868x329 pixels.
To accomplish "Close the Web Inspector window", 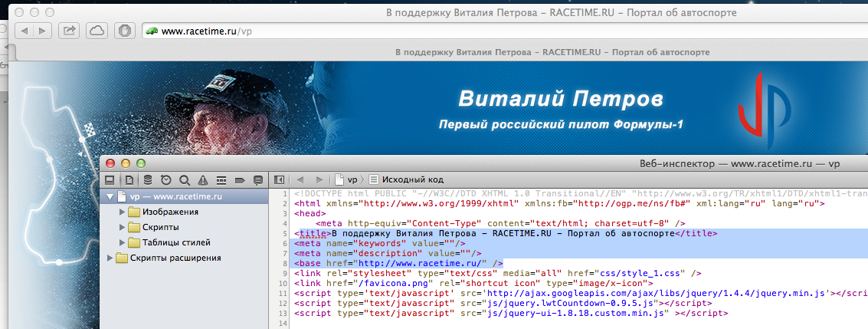I will coord(110,163).
